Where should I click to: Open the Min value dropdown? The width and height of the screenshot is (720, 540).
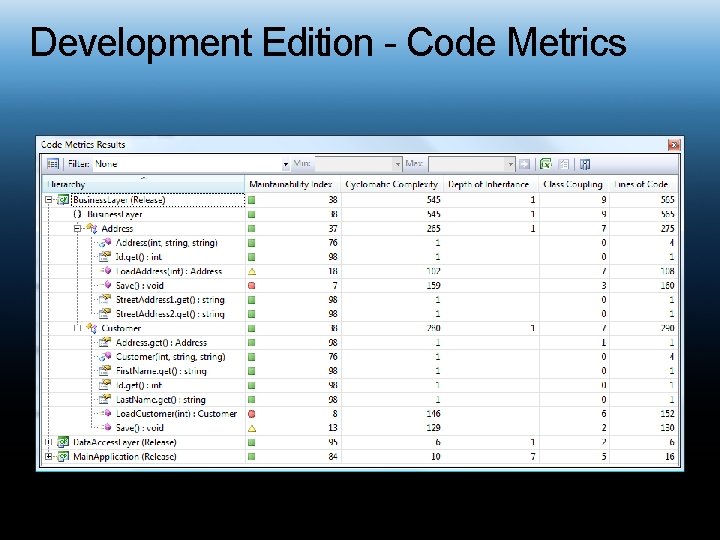coord(397,164)
